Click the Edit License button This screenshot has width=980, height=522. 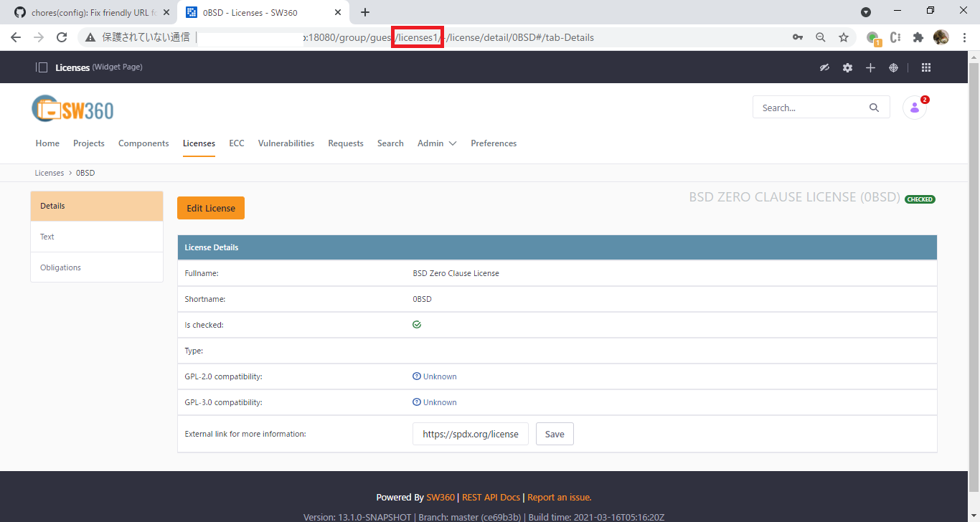[211, 208]
